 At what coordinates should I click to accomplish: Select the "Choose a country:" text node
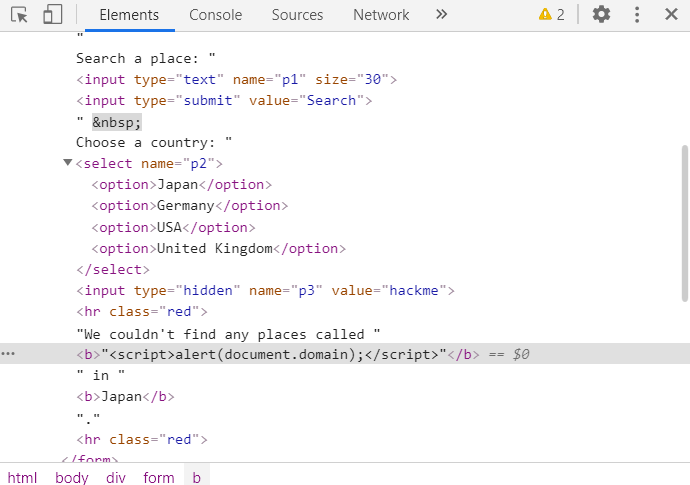click(x=154, y=143)
